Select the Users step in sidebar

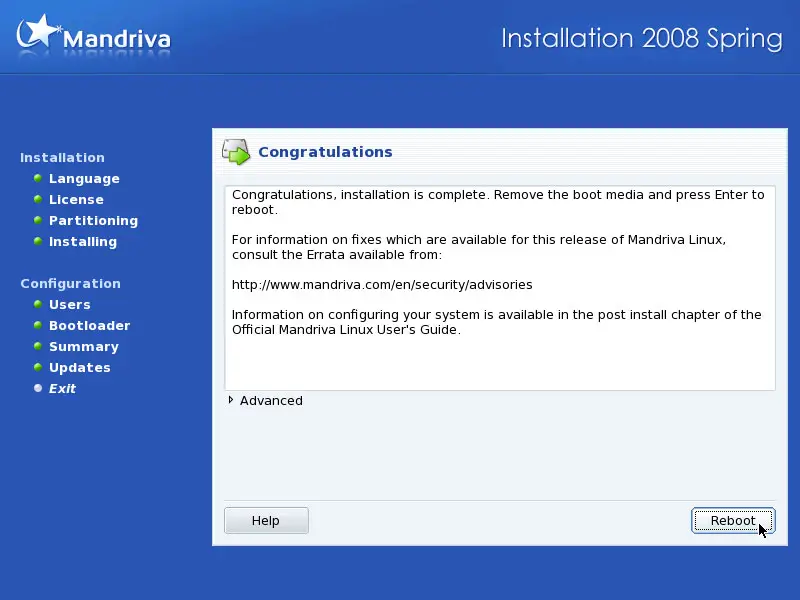[x=69, y=305]
